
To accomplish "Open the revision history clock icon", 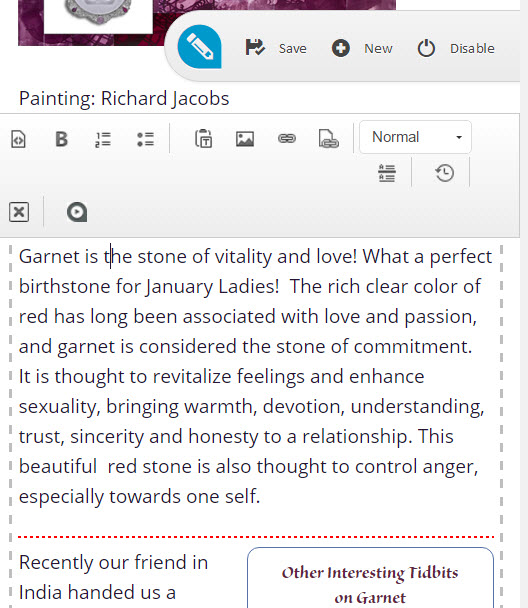I will point(444,173).
